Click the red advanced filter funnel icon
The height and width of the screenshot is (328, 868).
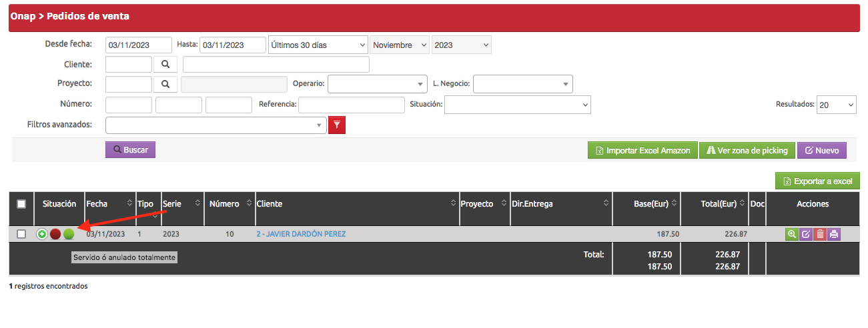(337, 125)
